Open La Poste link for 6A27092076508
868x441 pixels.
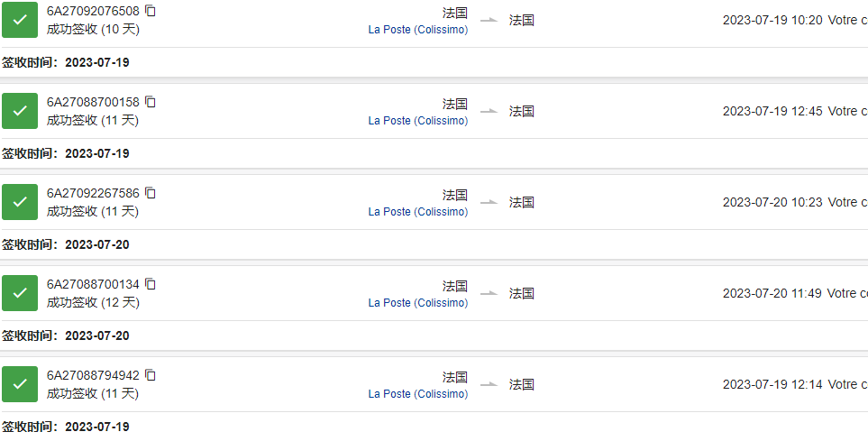coord(418,30)
